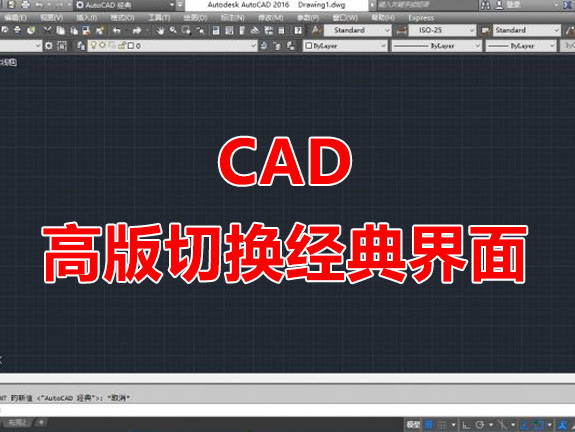Click the Dimension Style icon before ISO-25
Viewport: 575px width, 432px height.
(402, 30)
